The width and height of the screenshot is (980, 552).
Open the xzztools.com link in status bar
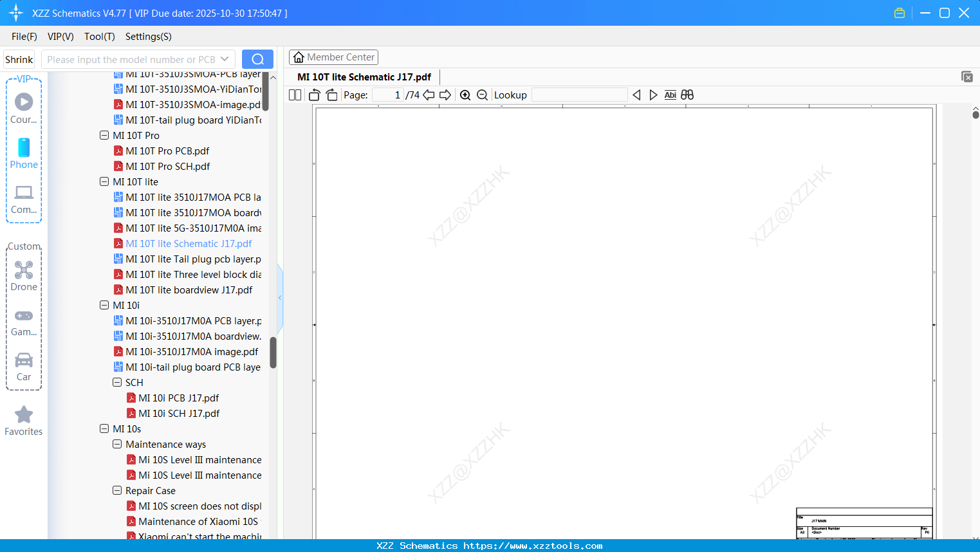coord(533,546)
